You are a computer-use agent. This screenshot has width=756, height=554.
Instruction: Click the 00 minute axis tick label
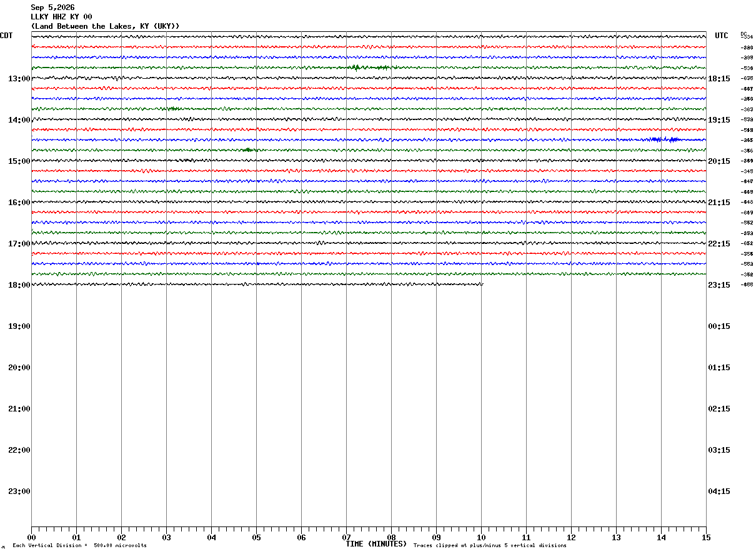coord(31,537)
